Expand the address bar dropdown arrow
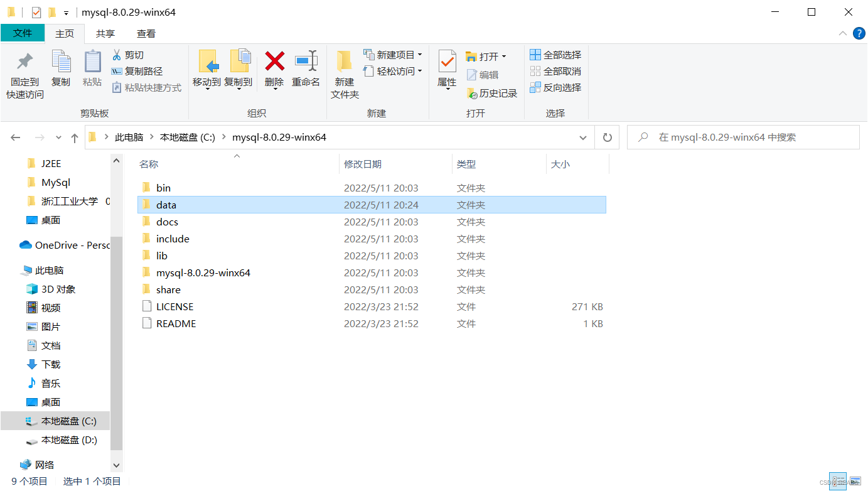The width and height of the screenshot is (868, 491). coord(582,137)
